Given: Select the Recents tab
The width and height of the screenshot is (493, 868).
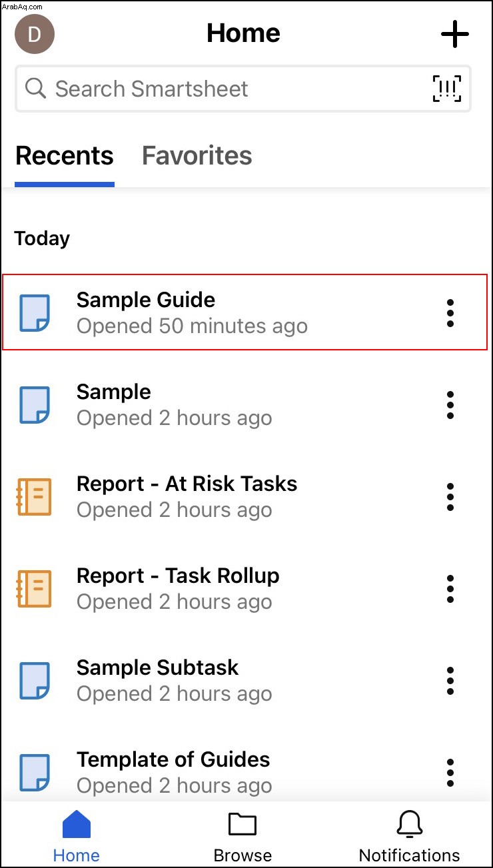Looking at the screenshot, I should 65,156.
